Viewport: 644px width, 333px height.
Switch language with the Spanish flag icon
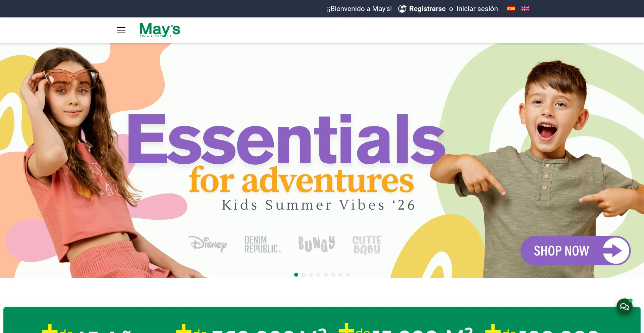pos(511,9)
